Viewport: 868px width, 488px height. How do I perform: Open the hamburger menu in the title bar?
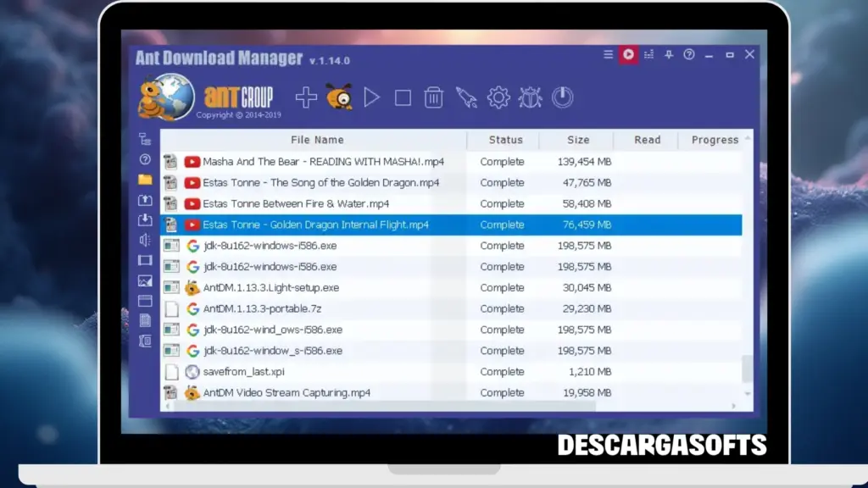609,54
